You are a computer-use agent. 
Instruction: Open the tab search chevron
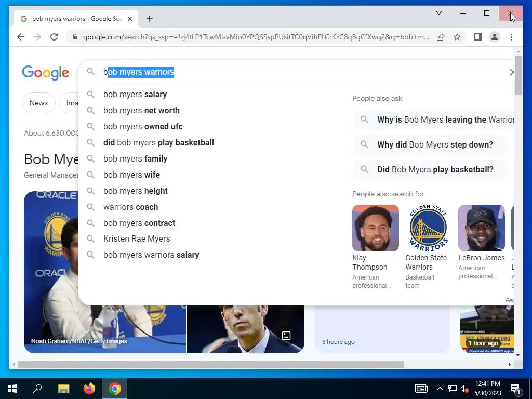click(x=438, y=13)
